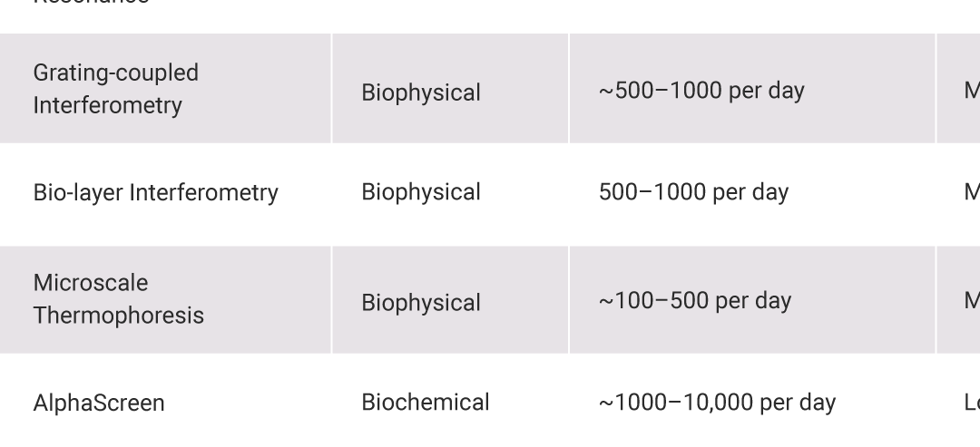Viewport: 980px width, 447px height.
Task: Click the partial last-column cell in Grating-coupled row
Action: [x=972, y=91]
